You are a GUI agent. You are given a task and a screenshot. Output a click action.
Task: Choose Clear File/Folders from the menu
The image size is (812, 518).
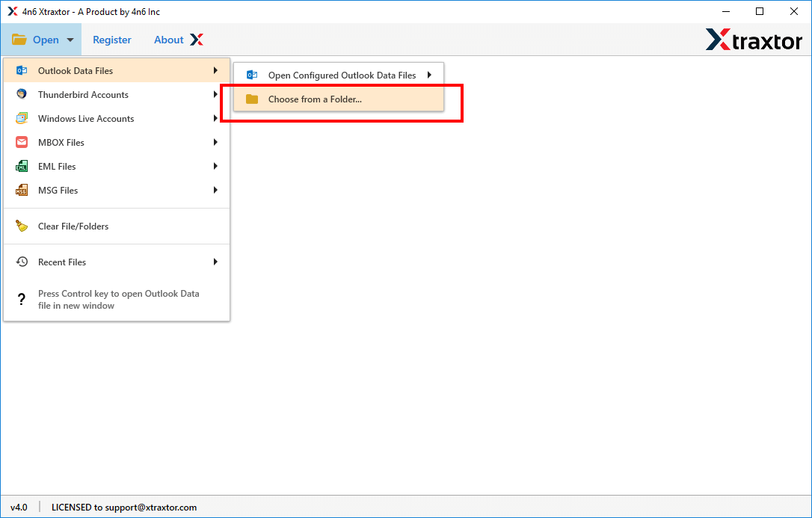pyautogui.click(x=117, y=226)
